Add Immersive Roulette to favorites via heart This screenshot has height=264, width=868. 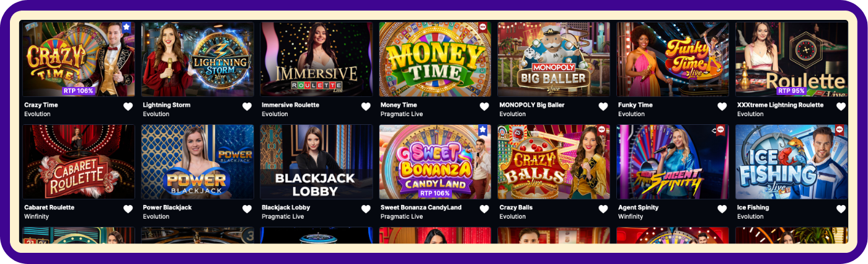[x=366, y=107]
